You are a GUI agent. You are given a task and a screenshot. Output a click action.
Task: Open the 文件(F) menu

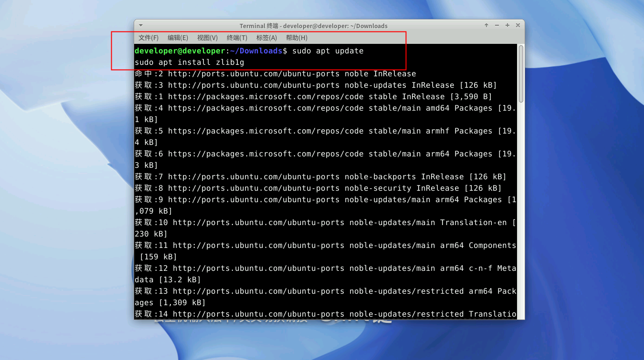[x=148, y=38]
